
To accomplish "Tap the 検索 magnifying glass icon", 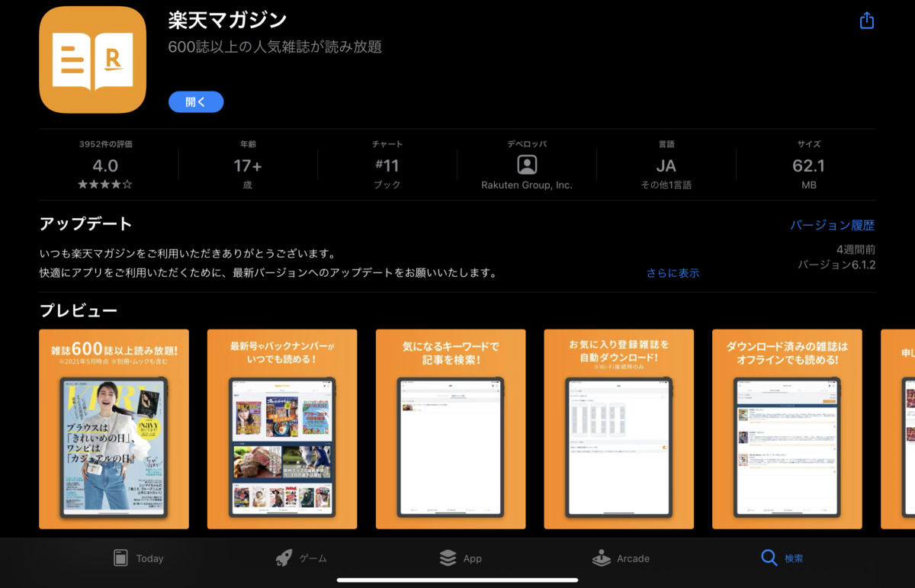I will pos(769,557).
